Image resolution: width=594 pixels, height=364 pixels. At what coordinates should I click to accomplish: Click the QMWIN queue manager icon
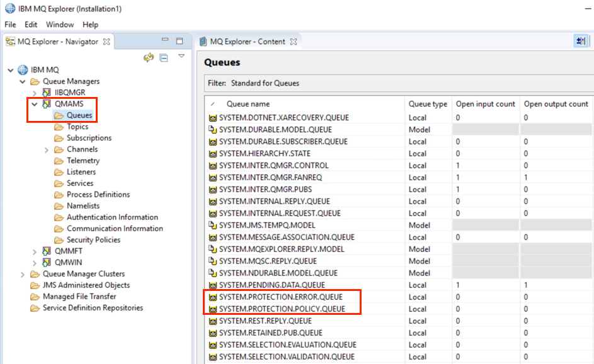(x=47, y=263)
